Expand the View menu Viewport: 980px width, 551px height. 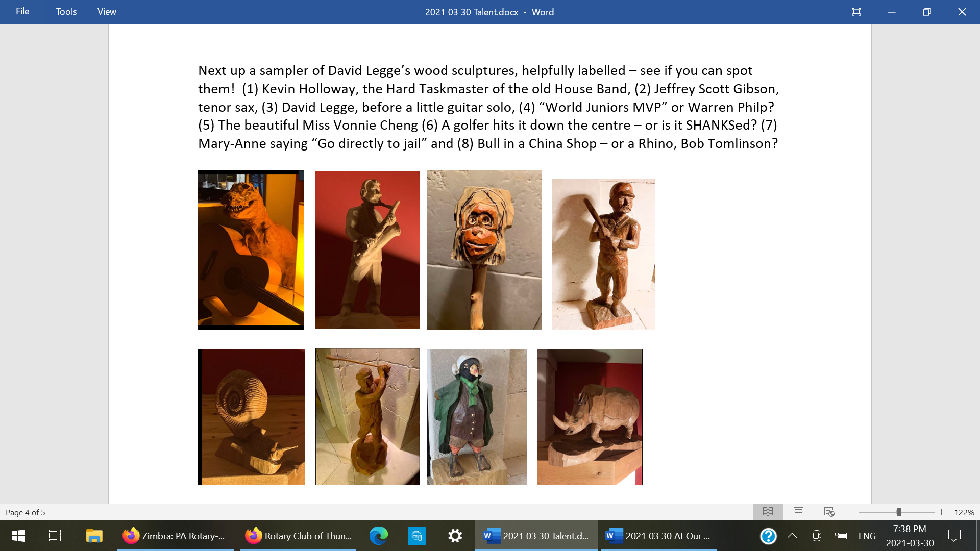coord(107,11)
